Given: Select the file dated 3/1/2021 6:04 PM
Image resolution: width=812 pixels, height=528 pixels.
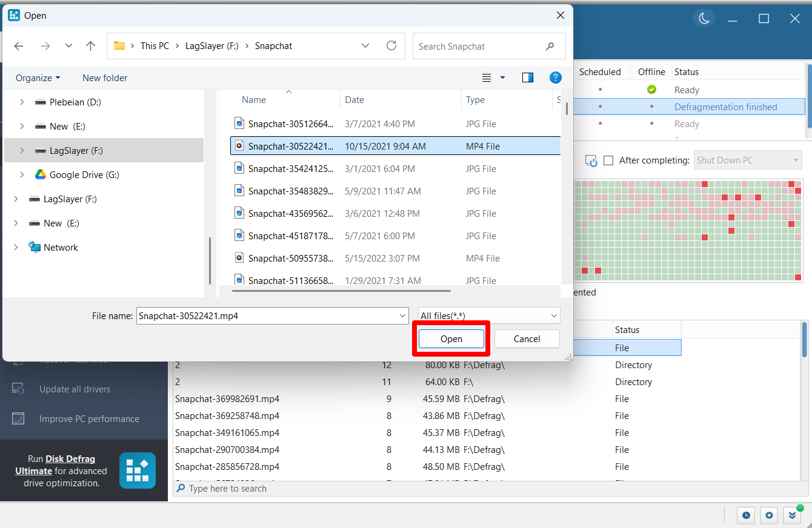Looking at the screenshot, I should point(395,169).
